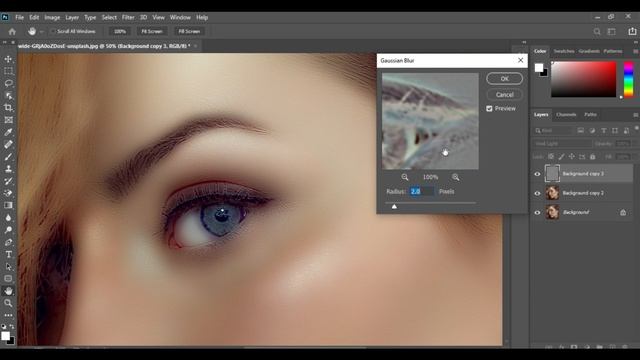Select the Rectangular Marquee tool
The image size is (640, 360).
coord(8,71)
